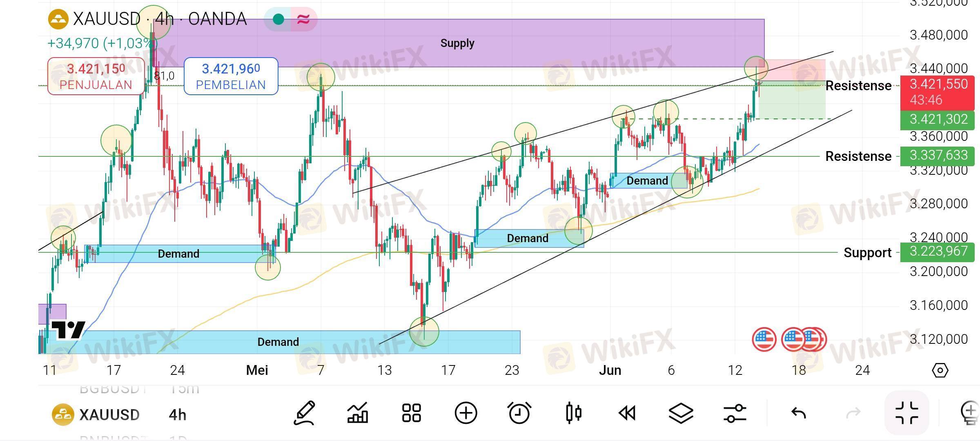The width and height of the screenshot is (980, 441).
Task: Open price scale settings hexagon icon
Action: 940,370
